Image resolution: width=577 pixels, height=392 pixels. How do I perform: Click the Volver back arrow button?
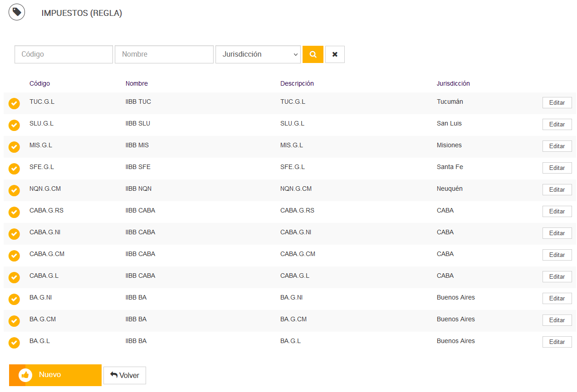pos(125,375)
